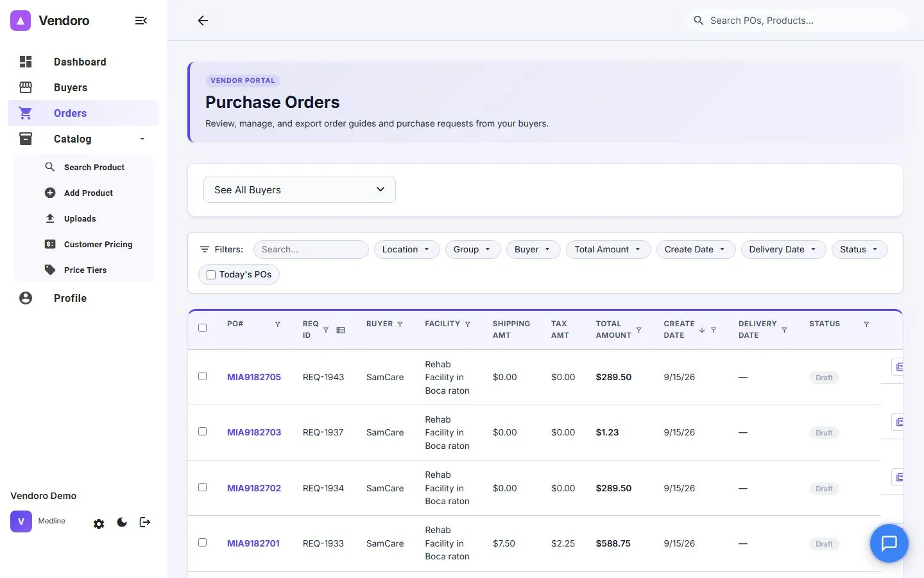Open the Location filter dropdown
Viewport: 924px width, 578px height.
pyautogui.click(x=407, y=250)
